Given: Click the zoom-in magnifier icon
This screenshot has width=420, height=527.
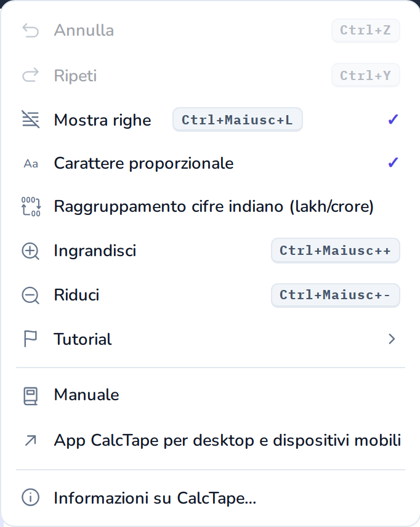Looking at the screenshot, I should coord(31,251).
